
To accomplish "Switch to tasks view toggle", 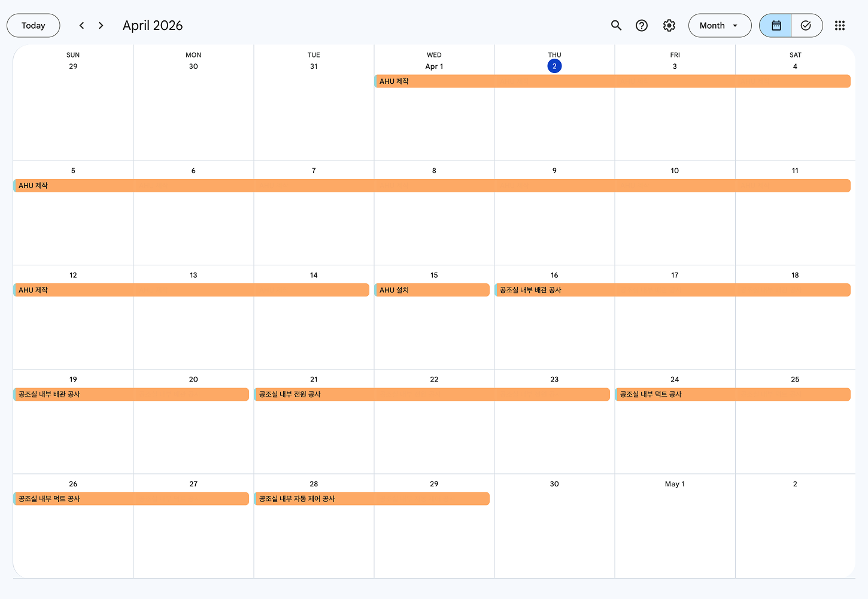I will point(806,25).
